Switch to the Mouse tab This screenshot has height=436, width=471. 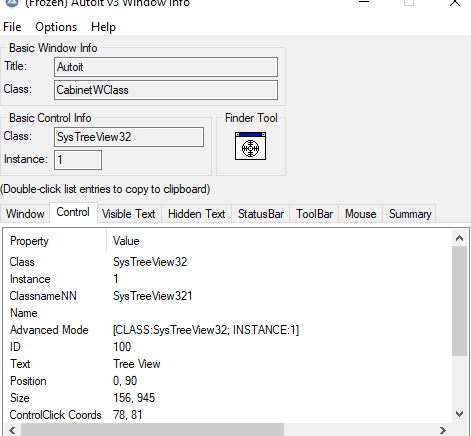click(x=361, y=214)
